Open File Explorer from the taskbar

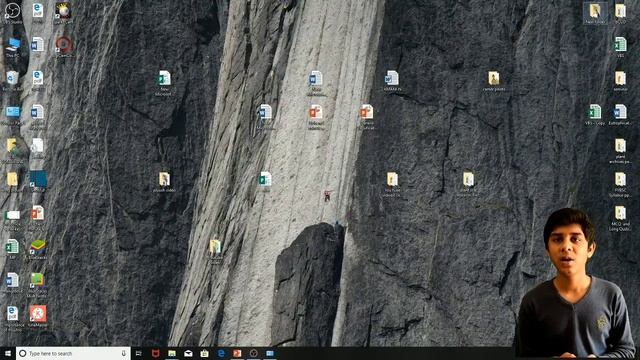coord(172,353)
